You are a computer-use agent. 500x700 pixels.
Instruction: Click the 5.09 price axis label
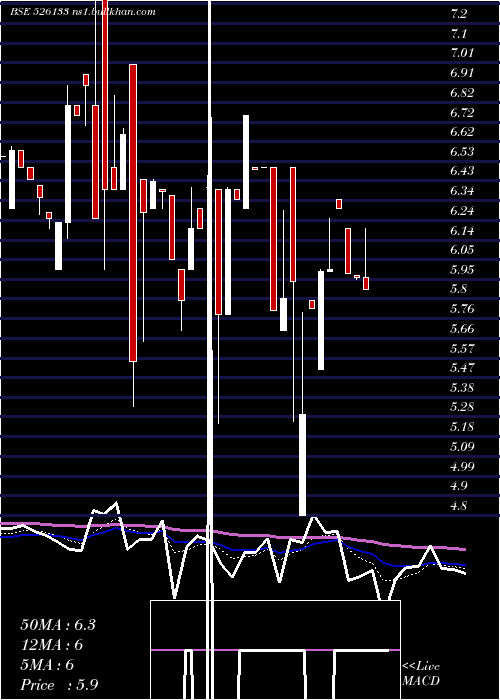pos(462,446)
